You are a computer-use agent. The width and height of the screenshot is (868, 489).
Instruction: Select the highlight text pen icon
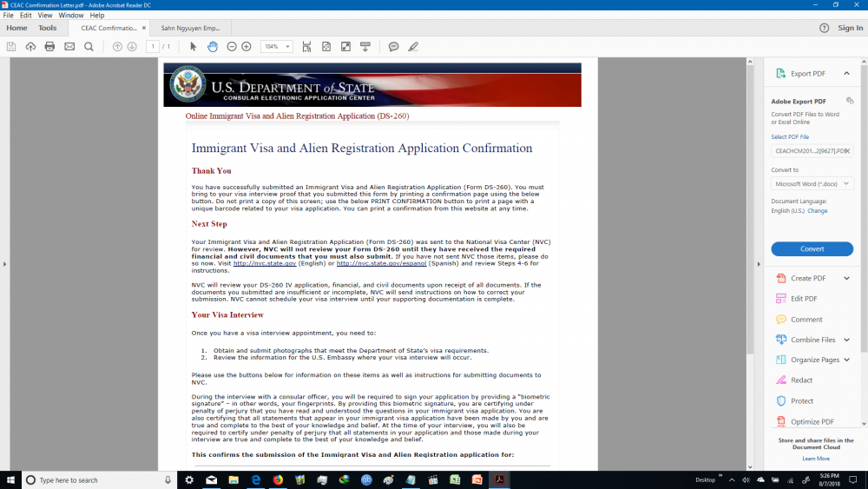point(413,47)
